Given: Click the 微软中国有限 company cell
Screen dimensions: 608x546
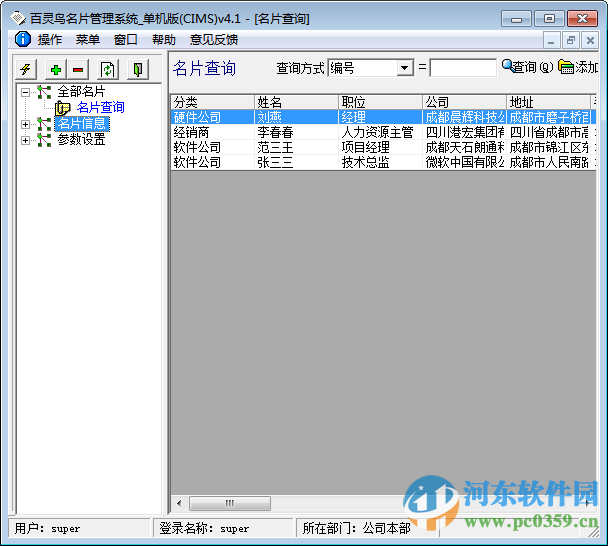Looking at the screenshot, I should [465, 162].
